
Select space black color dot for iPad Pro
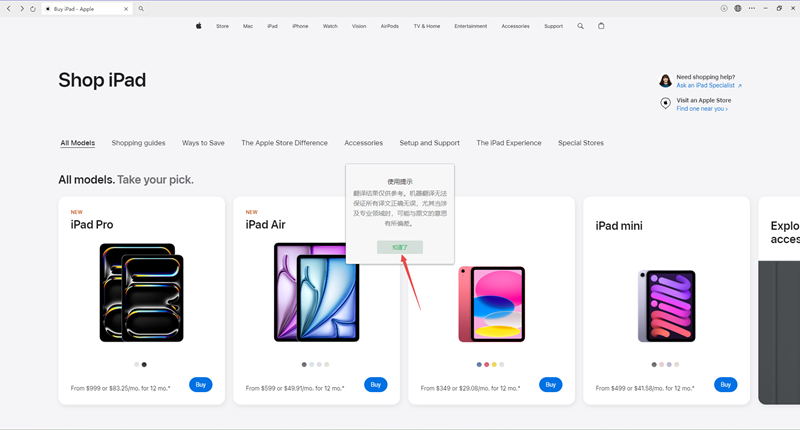coord(144,365)
